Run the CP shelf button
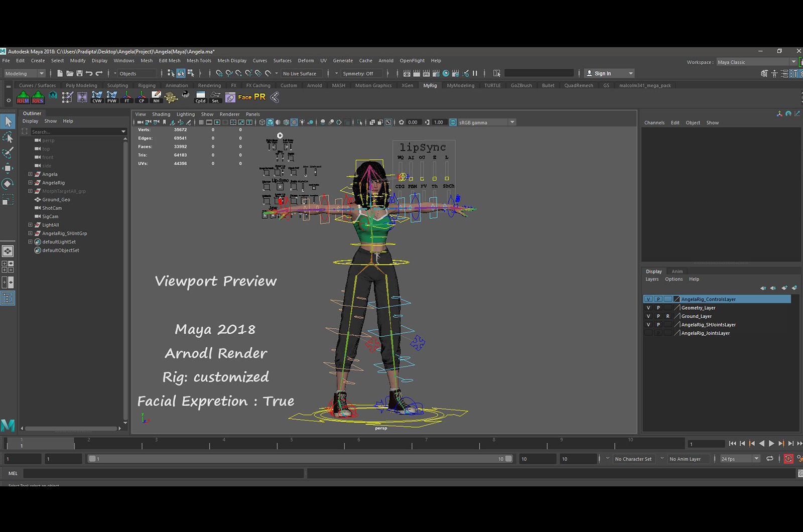The image size is (803, 532). pos(142,97)
